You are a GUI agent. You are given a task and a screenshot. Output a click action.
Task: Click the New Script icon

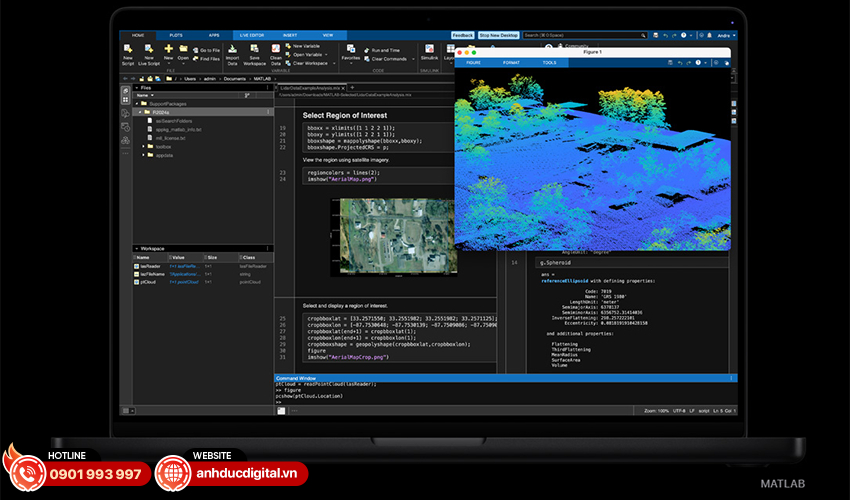coord(128,48)
